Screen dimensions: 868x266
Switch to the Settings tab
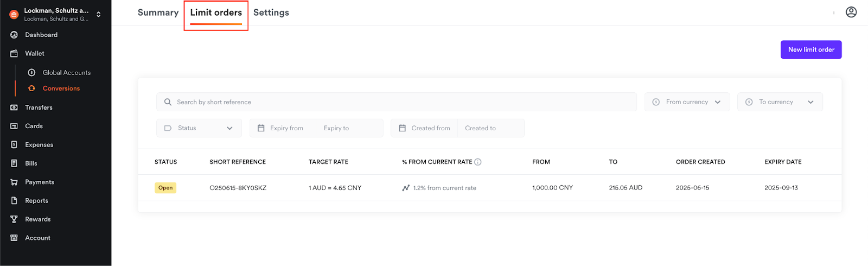[271, 12]
